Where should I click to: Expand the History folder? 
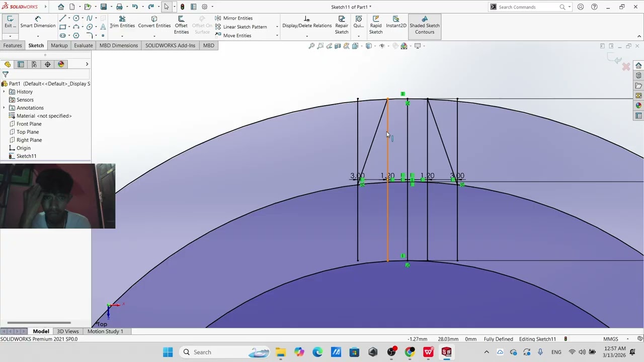point(4,92)
